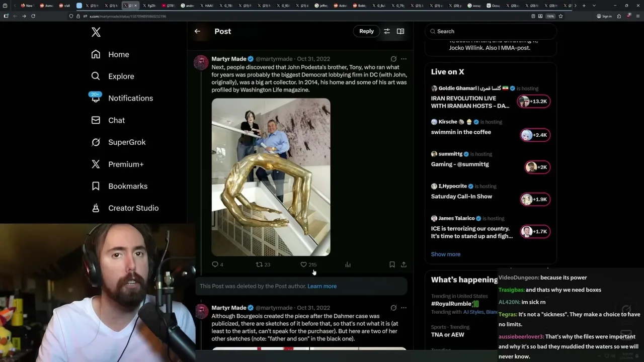Open the reader view icon in header
This screenshot has width=644, height=362.
tap(400, 31)
